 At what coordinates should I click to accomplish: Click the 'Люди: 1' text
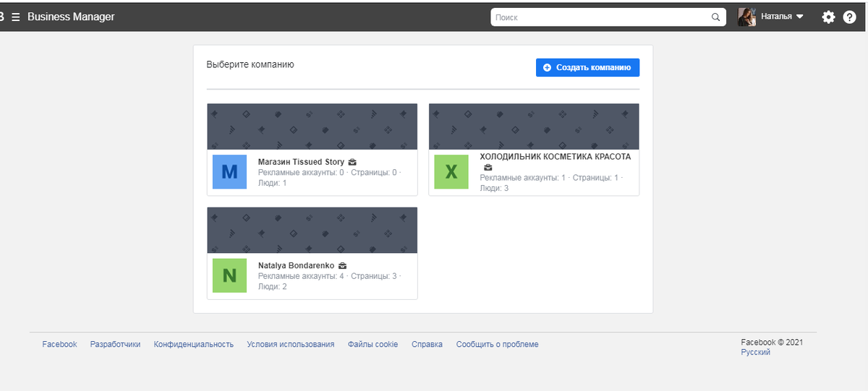click(273, 184)
